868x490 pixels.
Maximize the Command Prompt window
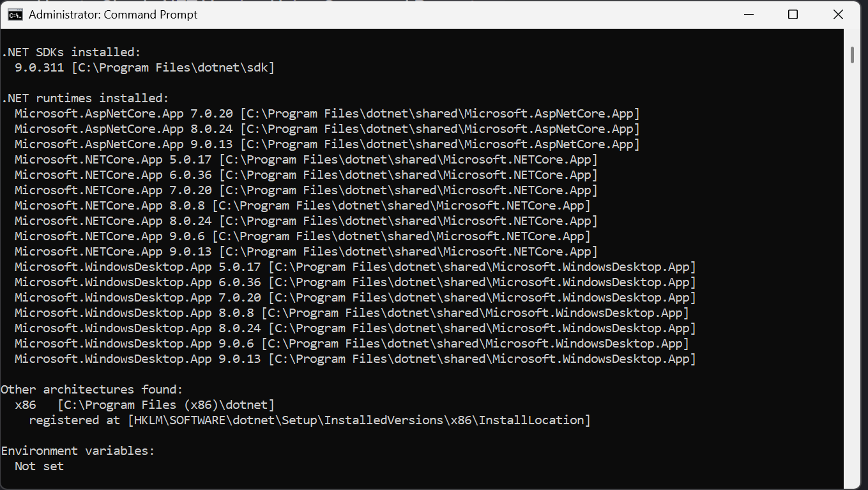click(793, 14)
